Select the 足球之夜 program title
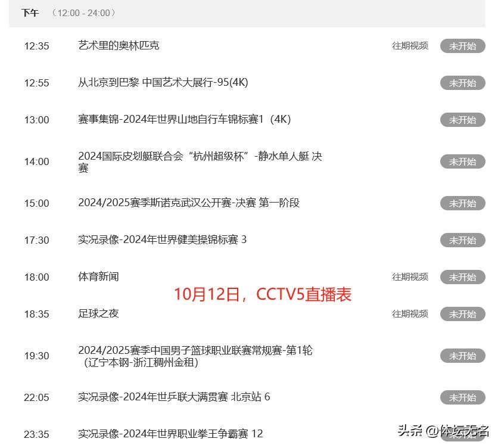 98,313
